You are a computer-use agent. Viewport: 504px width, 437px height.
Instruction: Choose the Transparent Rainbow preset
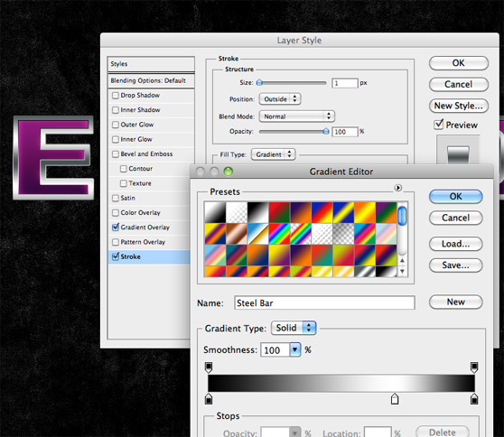click(x=301, y=234)
